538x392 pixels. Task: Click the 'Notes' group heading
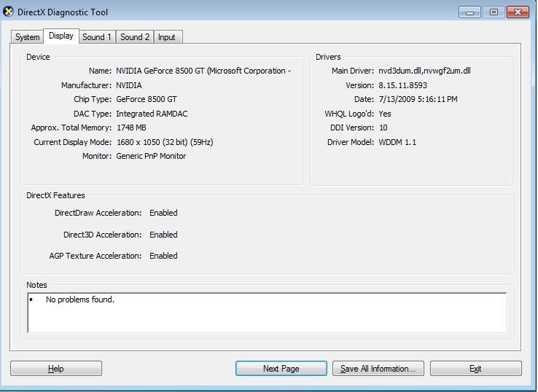point(36,285)
